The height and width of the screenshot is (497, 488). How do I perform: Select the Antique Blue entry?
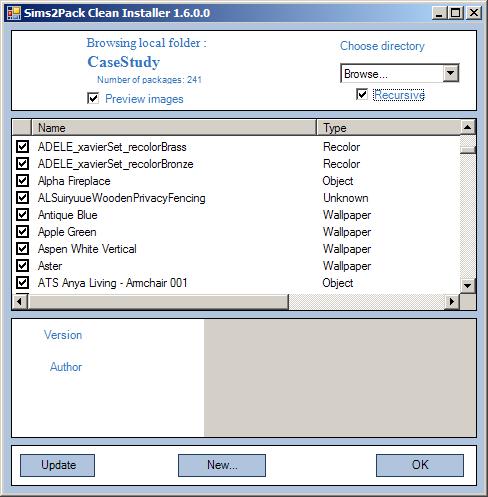(x=68, y=215)
